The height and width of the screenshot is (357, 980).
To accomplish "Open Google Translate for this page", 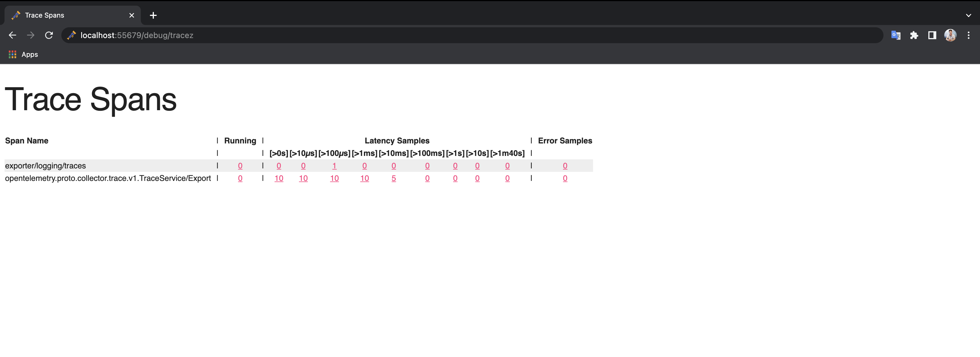I will [896, 35].
